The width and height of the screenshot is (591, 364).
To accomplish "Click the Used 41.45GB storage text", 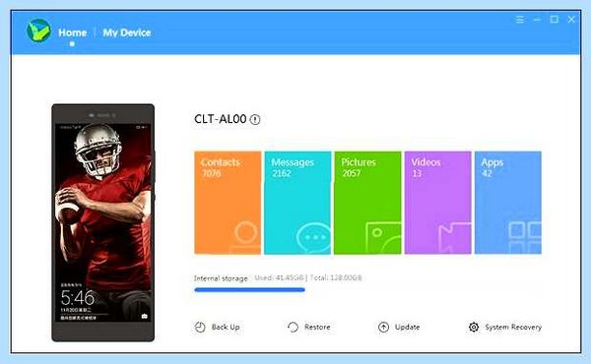I will [279, 277].
